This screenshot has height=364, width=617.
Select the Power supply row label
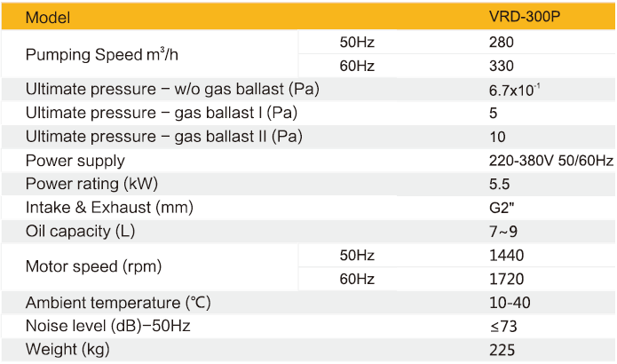(75, 161)
